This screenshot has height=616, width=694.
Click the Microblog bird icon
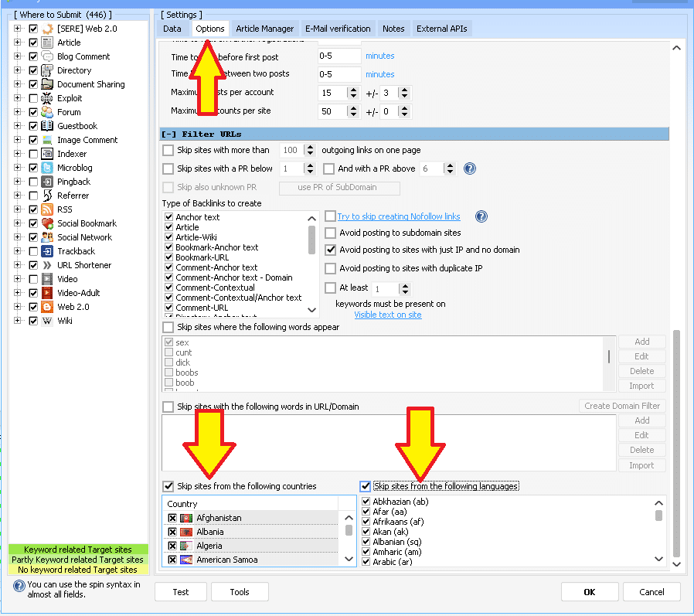point(47,168)
